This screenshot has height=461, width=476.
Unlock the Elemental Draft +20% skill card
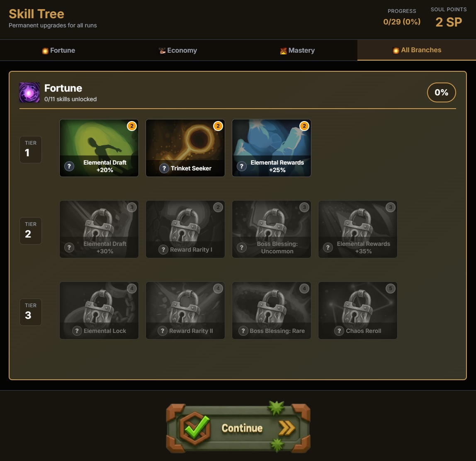point(99,148)
